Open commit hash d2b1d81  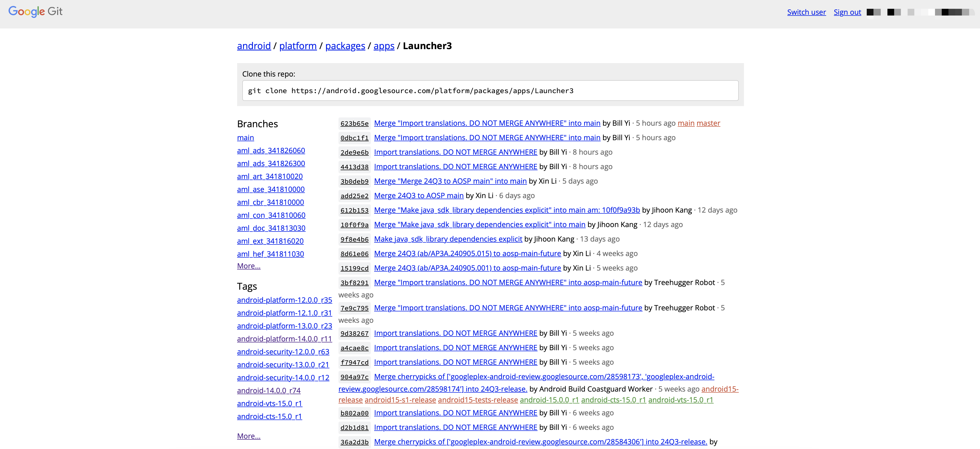click(x=355, y=427)
